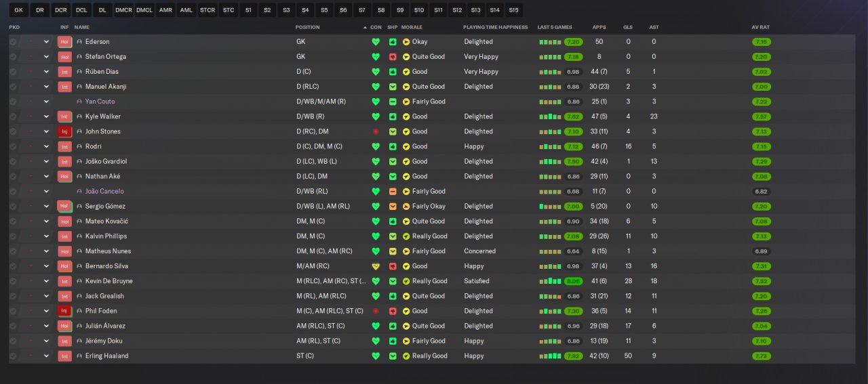The height and width of the screenshot is (384, 868).
Task: Toggle the picked checkbox for Rúben Dias
Action: [13, 72]
